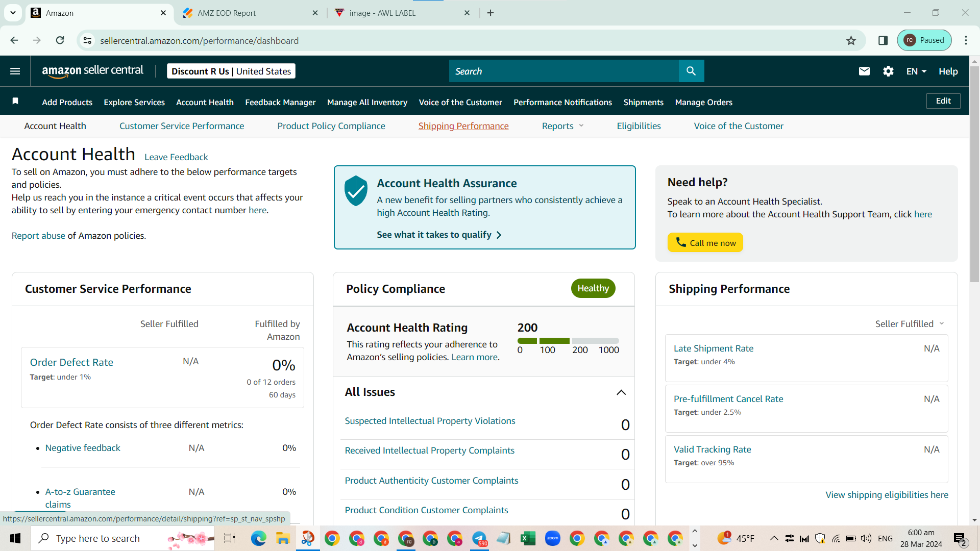Open a new browser tab
The height and width of the screenshot is (551, 980).
pyautogui.click(x=491, y=13)
